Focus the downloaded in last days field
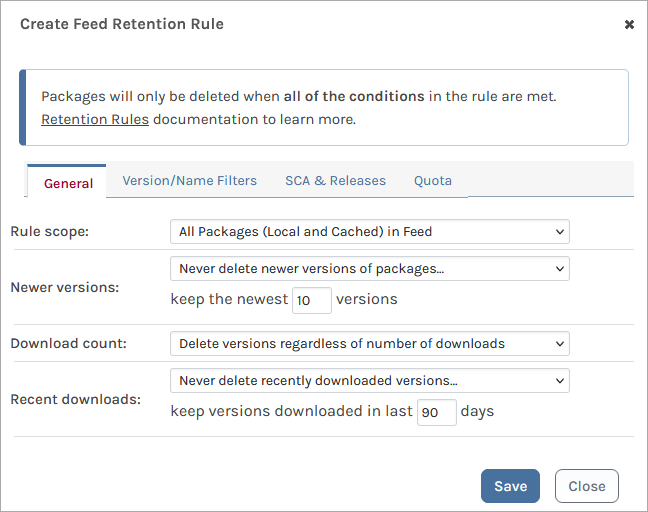This screenshot has height=512, width=648. click(436, 412)
